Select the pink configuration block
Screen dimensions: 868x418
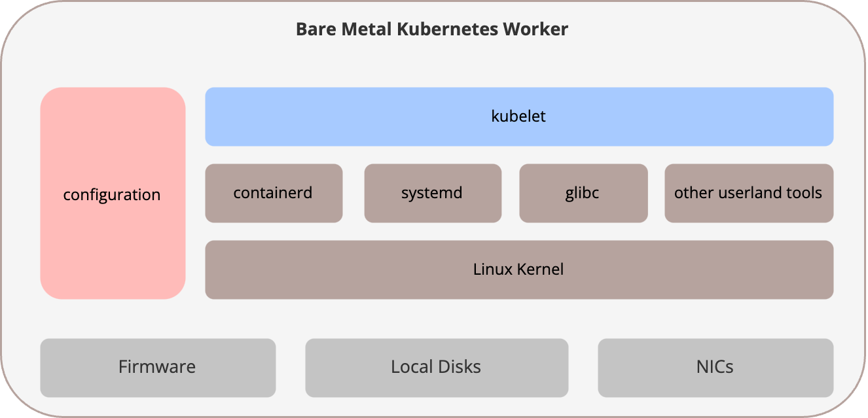click(113, 193)
